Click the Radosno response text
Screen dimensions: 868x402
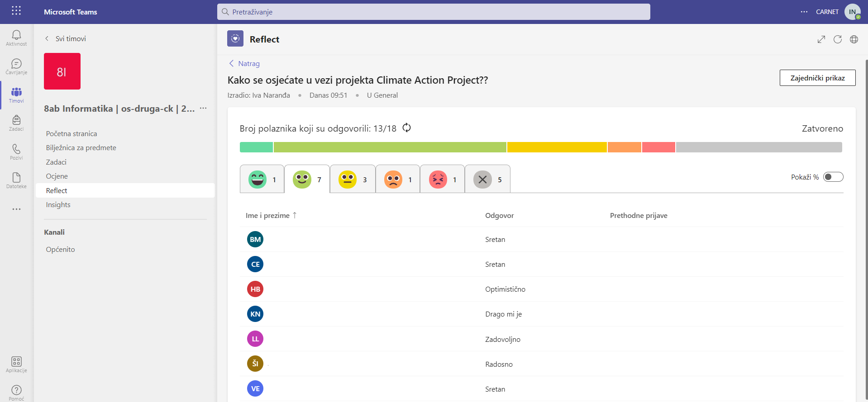[x=499, y=364]
